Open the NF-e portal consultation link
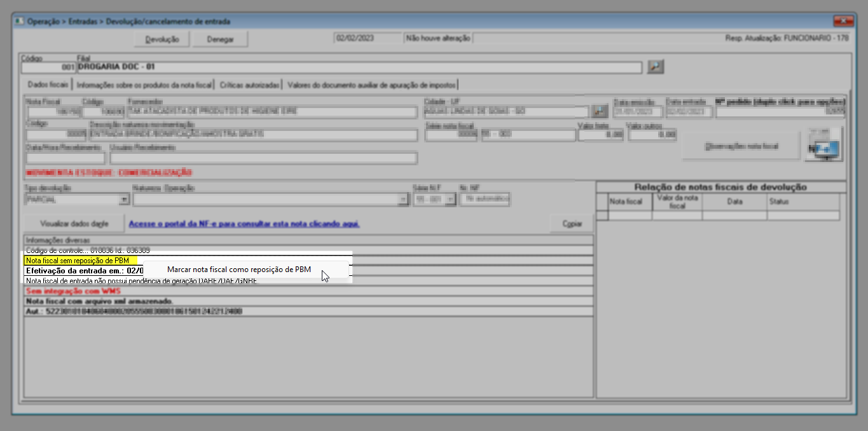 244,224
